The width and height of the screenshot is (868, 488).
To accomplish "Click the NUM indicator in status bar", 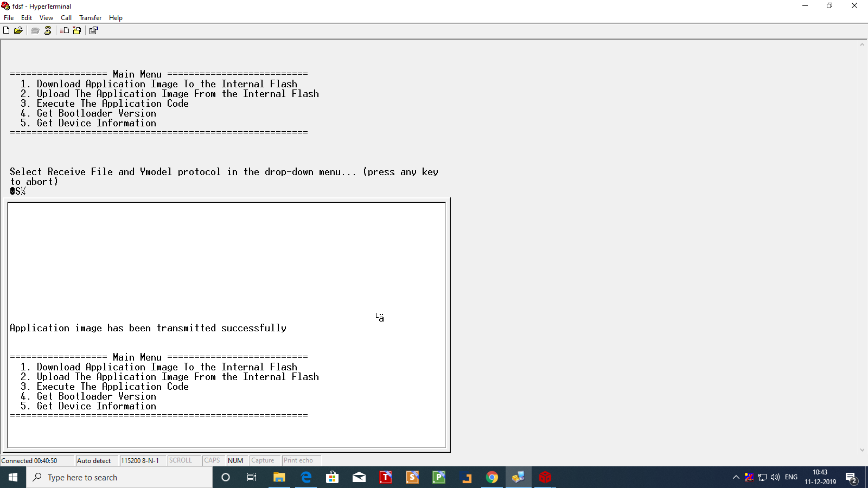I will [235, 461].
